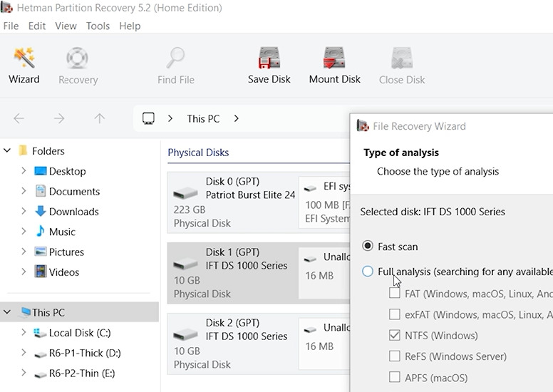Click computer icon in address bar
The height and width of the screenshot is (392, 553).
click(x=148, y=118)
